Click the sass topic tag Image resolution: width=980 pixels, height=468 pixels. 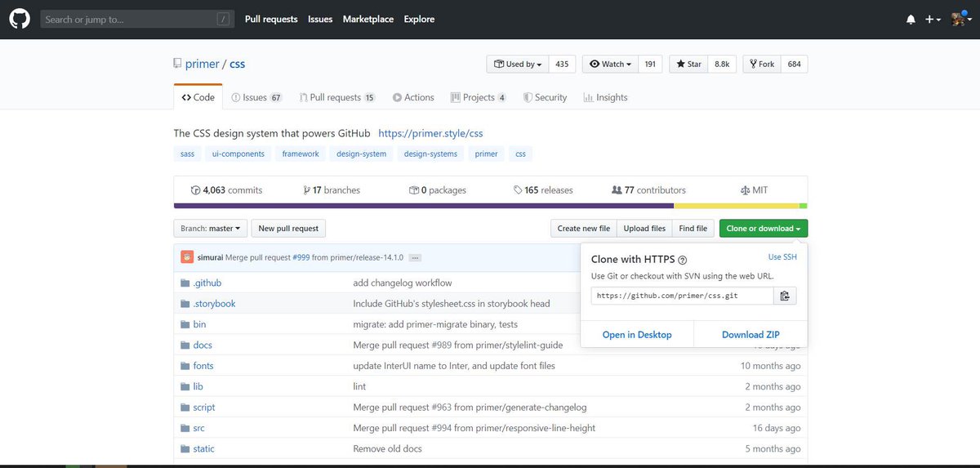187,154
